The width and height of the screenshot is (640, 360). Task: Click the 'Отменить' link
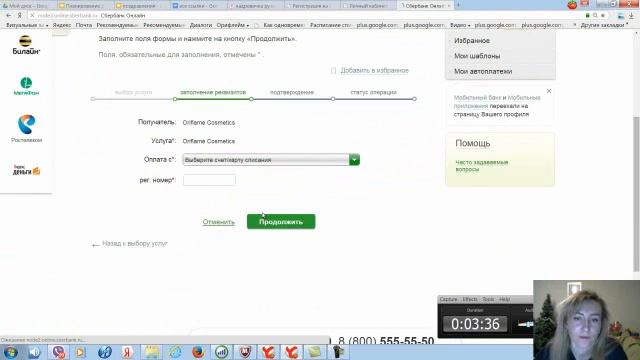tap(219, 222)
